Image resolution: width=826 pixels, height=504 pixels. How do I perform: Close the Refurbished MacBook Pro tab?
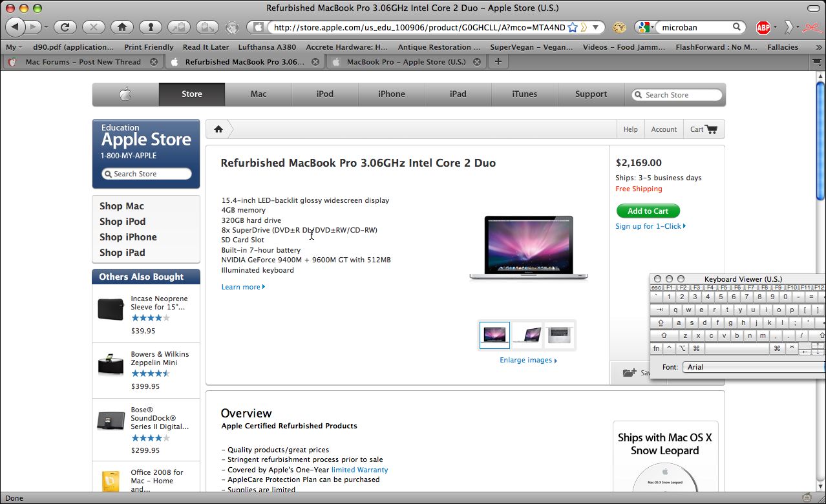[x=315, y=62]
